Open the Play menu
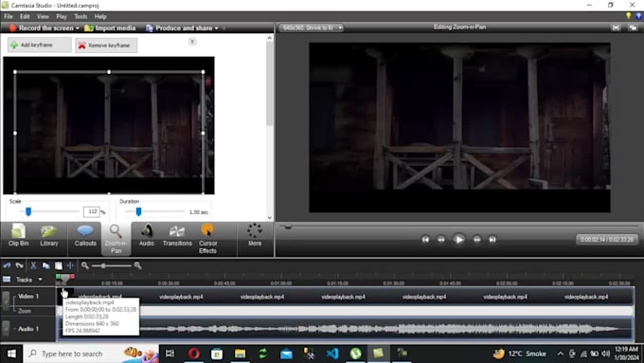The image size is (644, 363). click(x=62, y=16)
